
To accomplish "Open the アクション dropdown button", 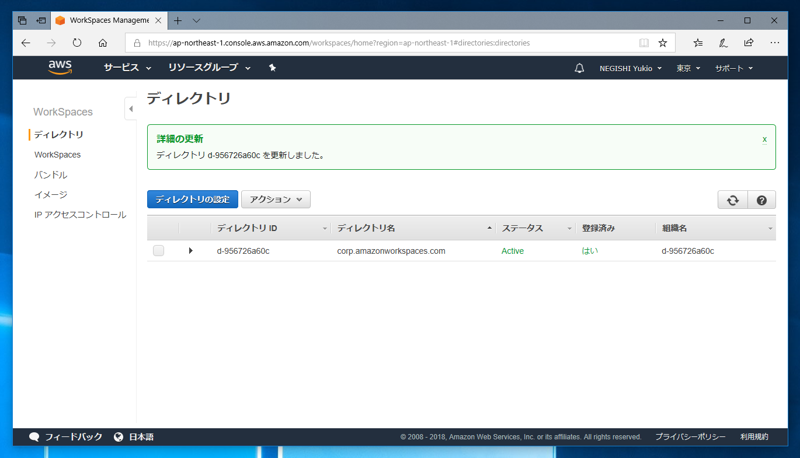I will pyautogui.click(x=276, y=199).
